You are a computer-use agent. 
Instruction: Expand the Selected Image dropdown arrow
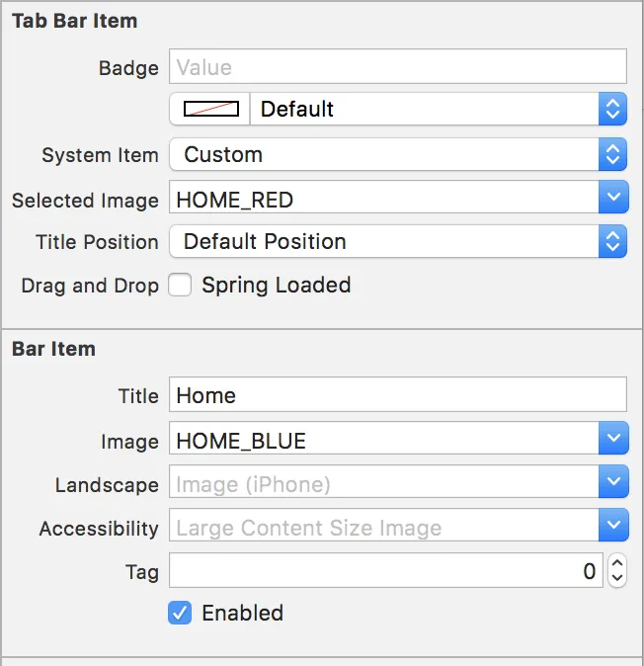click(x=613, y=200)
